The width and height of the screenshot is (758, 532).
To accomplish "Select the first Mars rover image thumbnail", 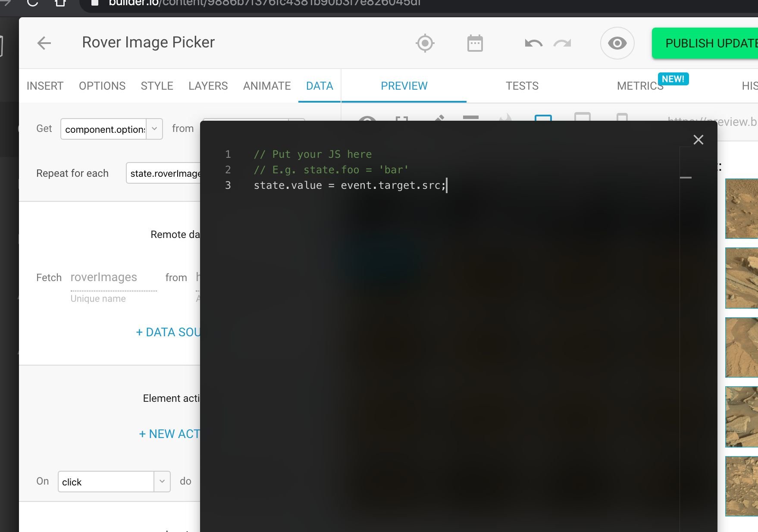I will pos(742,209).
